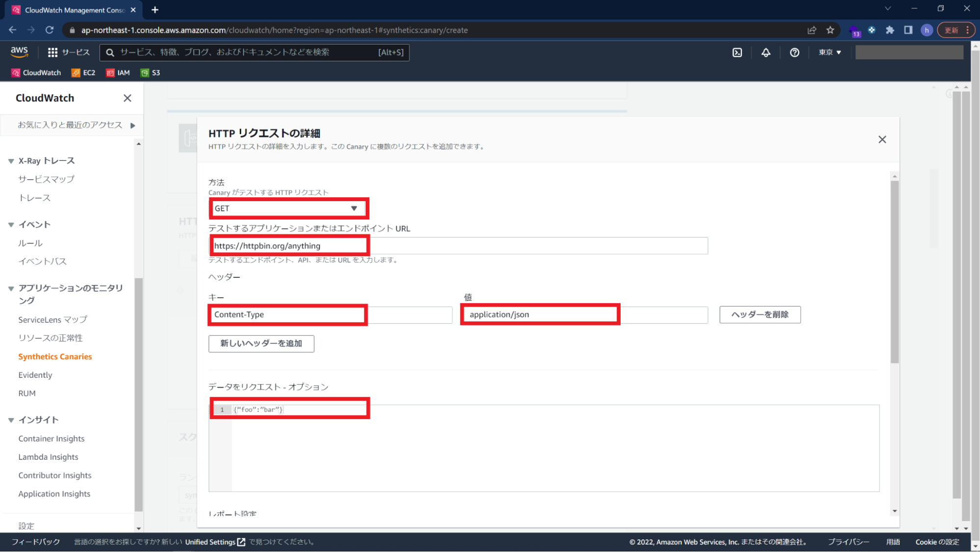Click ヘッダーを削除 button
This screenshot has width=980, height=552.
coord(760,315)
